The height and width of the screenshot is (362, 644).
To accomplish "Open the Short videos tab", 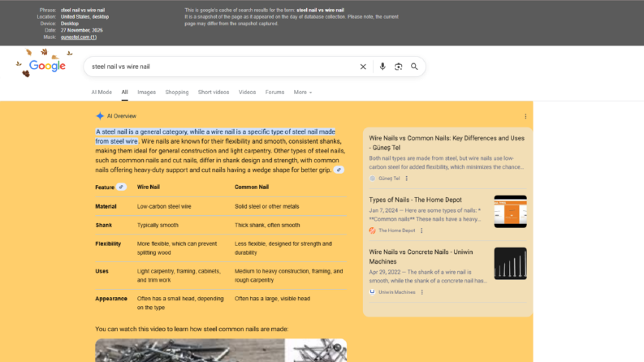I will click(214, 93).
